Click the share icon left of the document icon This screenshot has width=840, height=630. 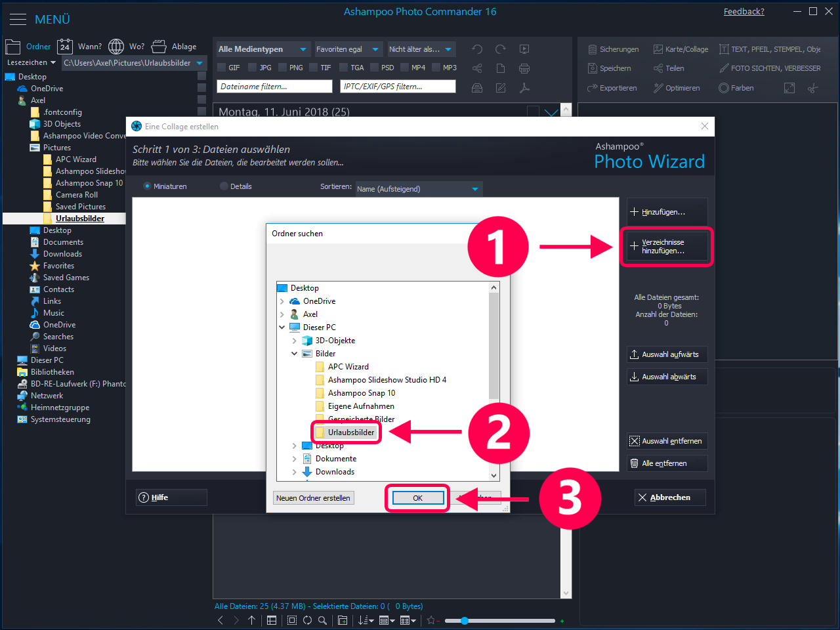(477, 68)
